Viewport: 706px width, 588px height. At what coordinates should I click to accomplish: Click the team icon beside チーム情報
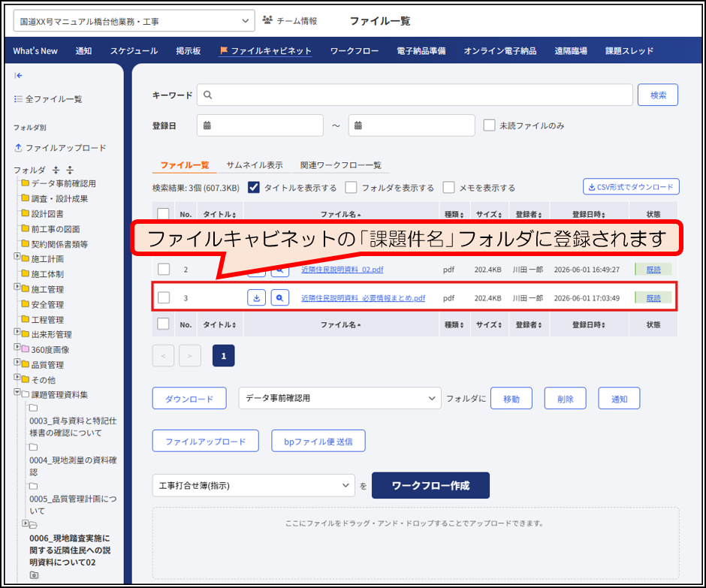pos(267,21)
